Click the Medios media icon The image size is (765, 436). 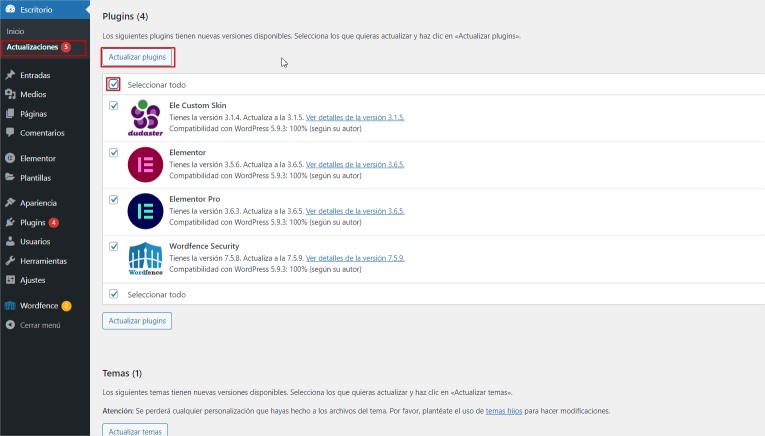(10, 94)
